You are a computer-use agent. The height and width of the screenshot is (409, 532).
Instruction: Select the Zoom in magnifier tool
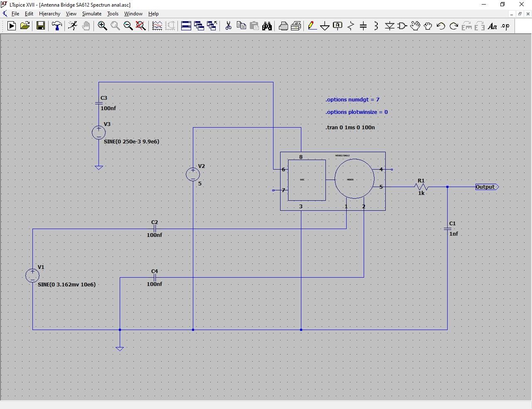tap(102, 26)
